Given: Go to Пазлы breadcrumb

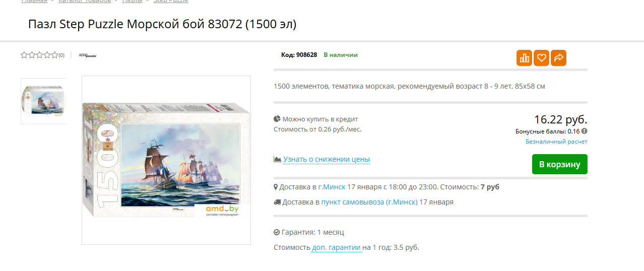Looking at the screenshot, I should (132, 2).
